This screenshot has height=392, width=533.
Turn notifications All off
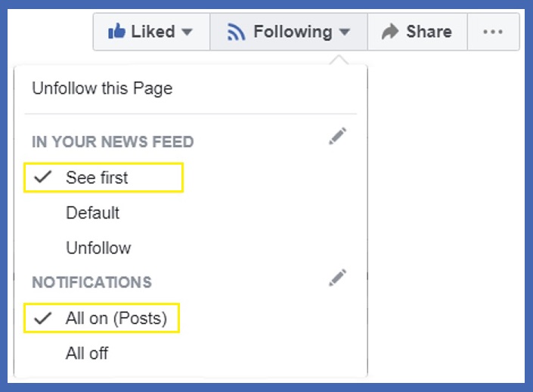click(87, 353)
